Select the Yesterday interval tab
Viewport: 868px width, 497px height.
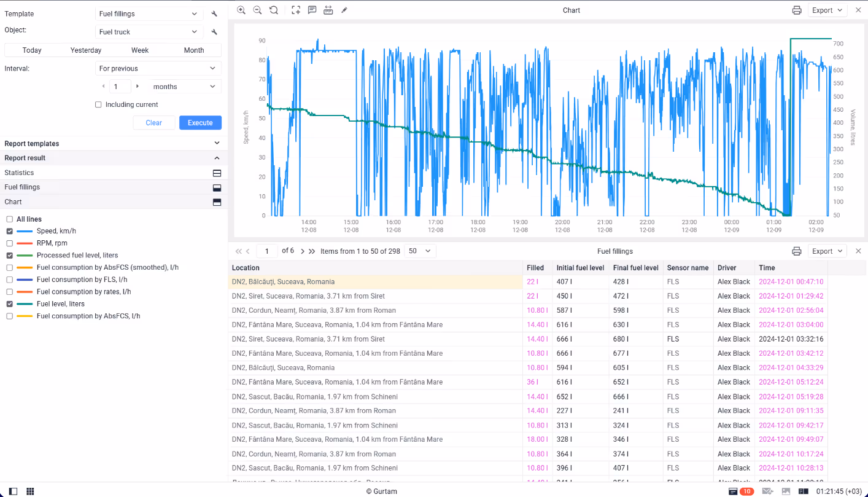click(86, 50)
